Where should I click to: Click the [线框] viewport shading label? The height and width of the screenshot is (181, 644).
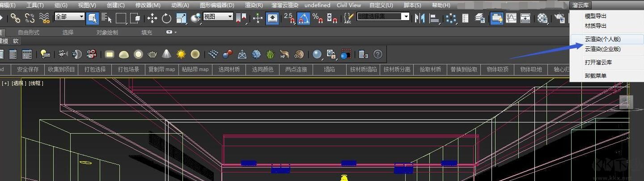pyautogui.click(x=36, y=83)
